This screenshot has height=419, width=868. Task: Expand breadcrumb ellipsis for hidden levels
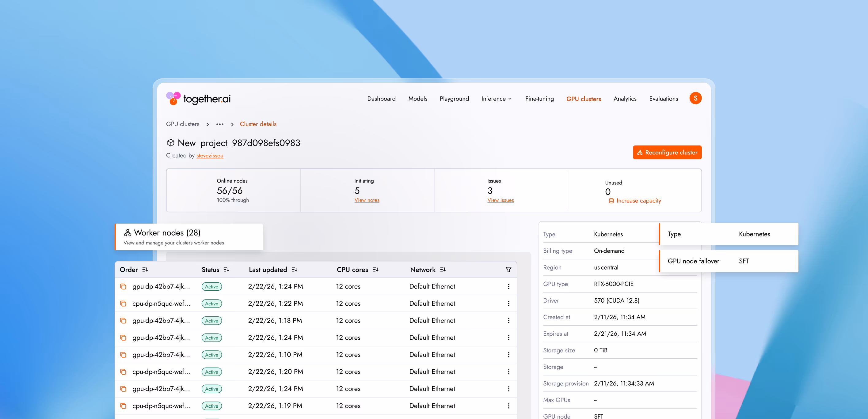click(220, 124)
